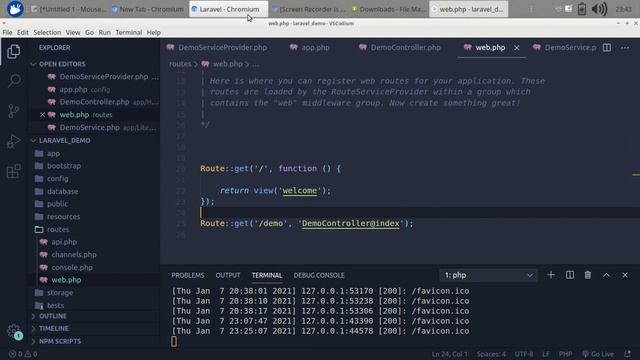Start Go Live server from status bar
Viewport: 640px width, 360px height.
click(598, 354)
